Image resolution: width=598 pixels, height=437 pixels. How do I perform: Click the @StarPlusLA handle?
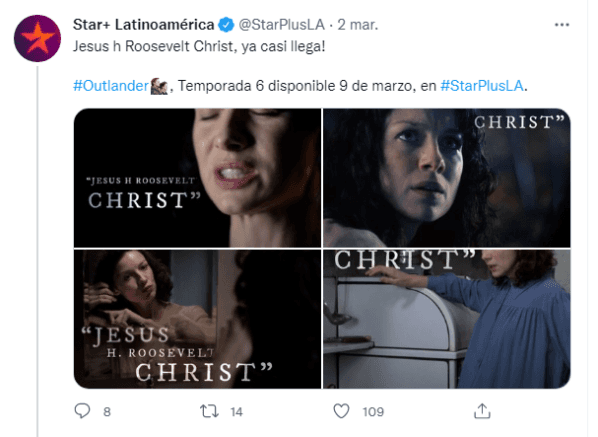click(x=282, y=25)
